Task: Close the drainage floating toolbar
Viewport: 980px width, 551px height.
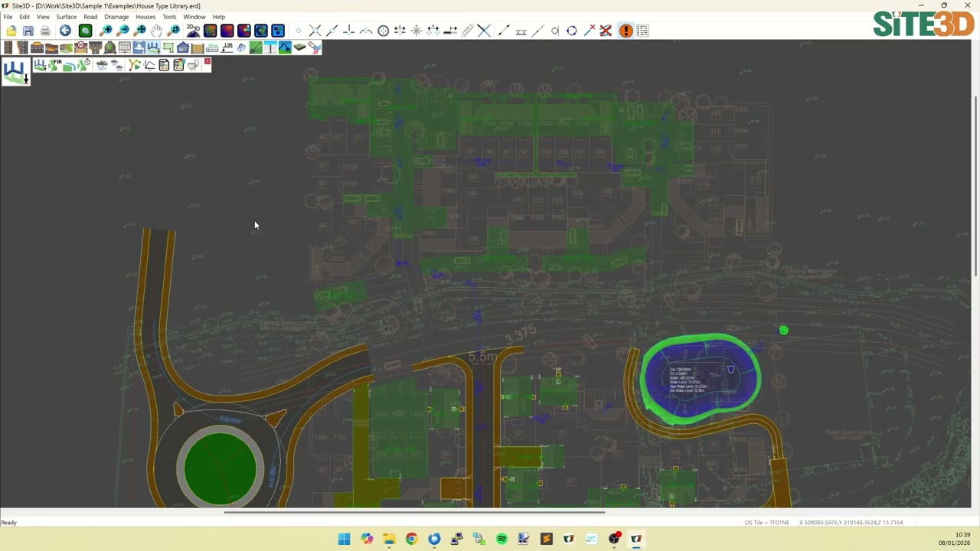Action: (207, 62)
